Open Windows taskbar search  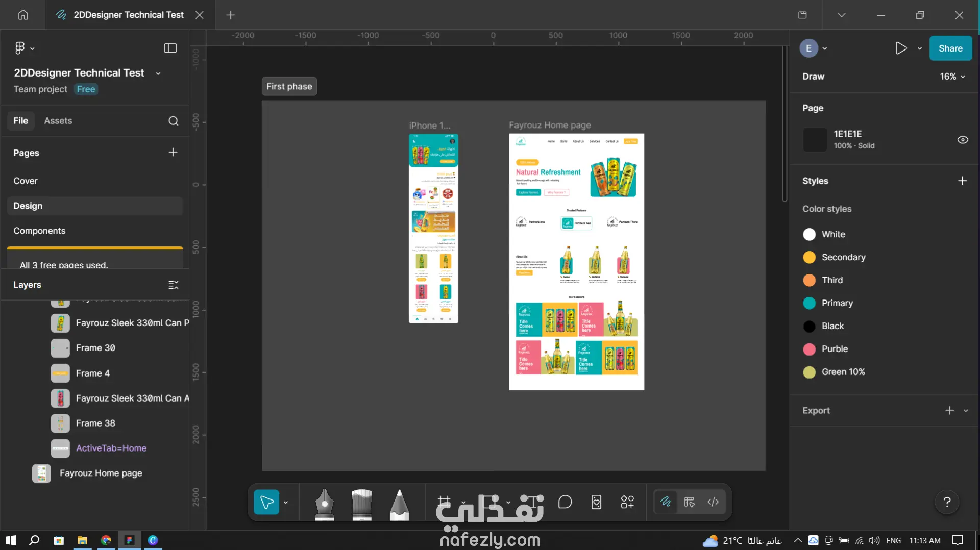[34, 540]
